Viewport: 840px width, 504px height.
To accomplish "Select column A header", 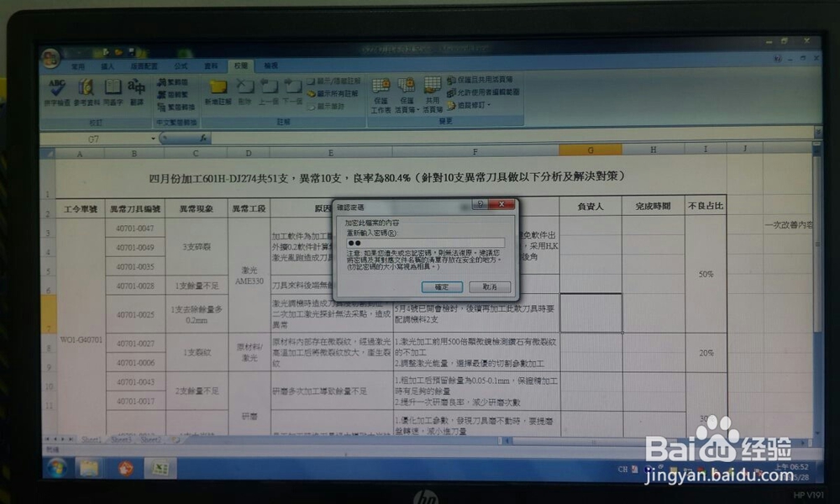I will [80, 154].
